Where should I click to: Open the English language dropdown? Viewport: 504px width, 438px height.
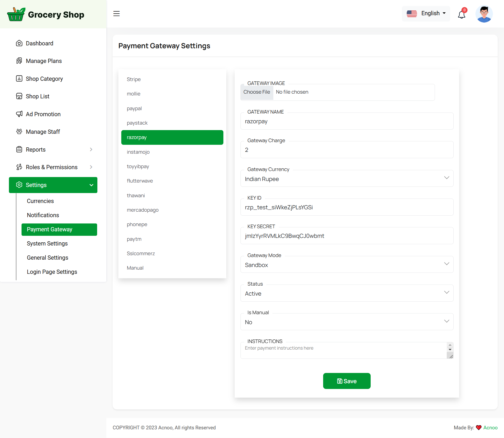point(426,13)
